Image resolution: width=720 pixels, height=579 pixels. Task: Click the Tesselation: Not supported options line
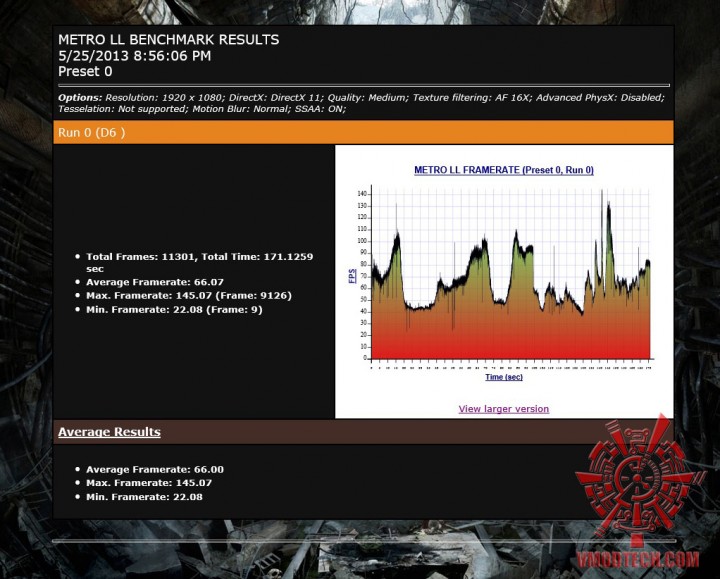pos(202,109)
